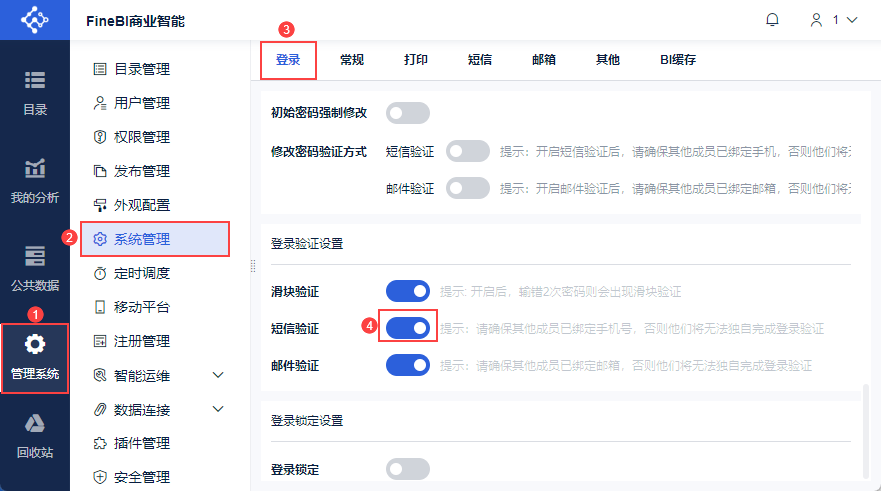Open the 管理系统 gear icon
This screenshot has height=491, width=881.
pos(35,345)
